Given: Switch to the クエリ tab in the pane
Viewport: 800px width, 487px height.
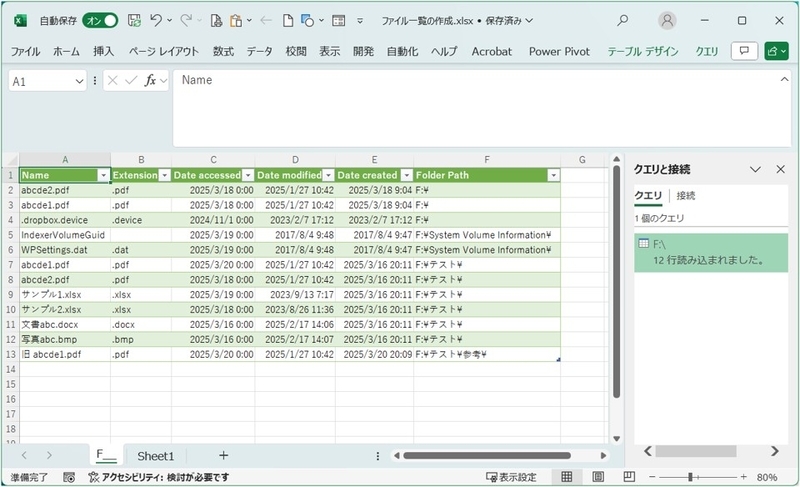Looking at the screenshot, I should click(x=648, y=196).
